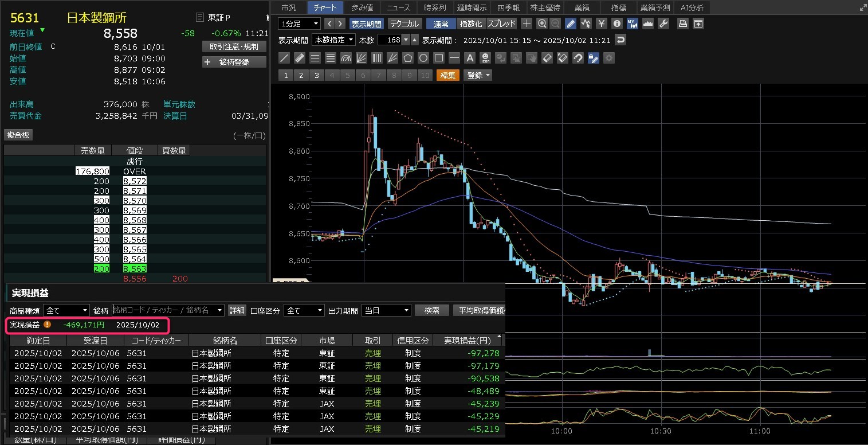
Task: Open the 登録 dropdown button
Action: [x=478, y=75]
